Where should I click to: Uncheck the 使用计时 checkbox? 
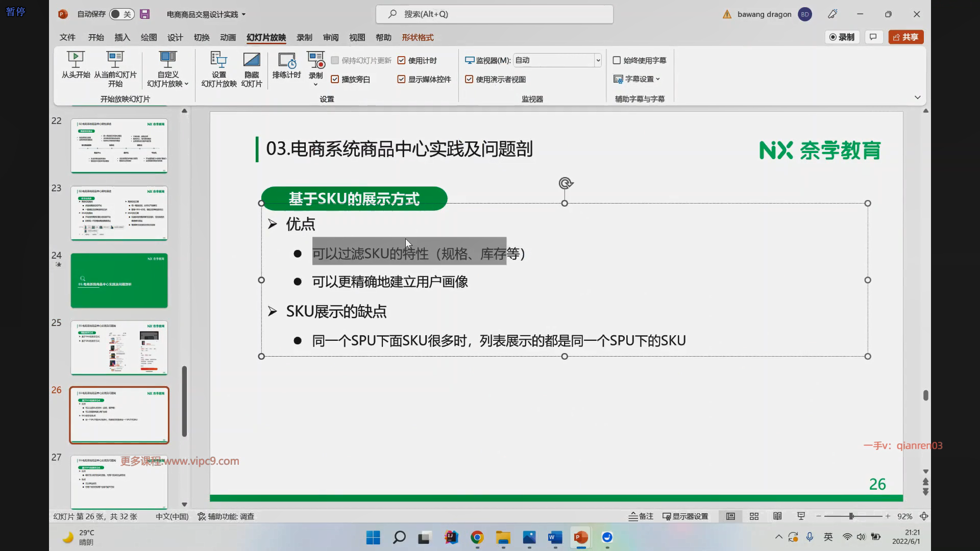[402, 61]
